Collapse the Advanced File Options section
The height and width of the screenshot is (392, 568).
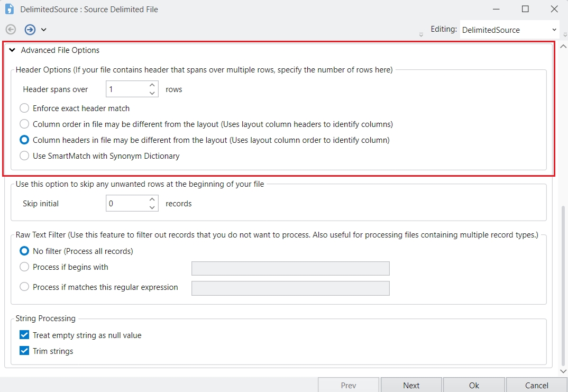tap(12, 50)
